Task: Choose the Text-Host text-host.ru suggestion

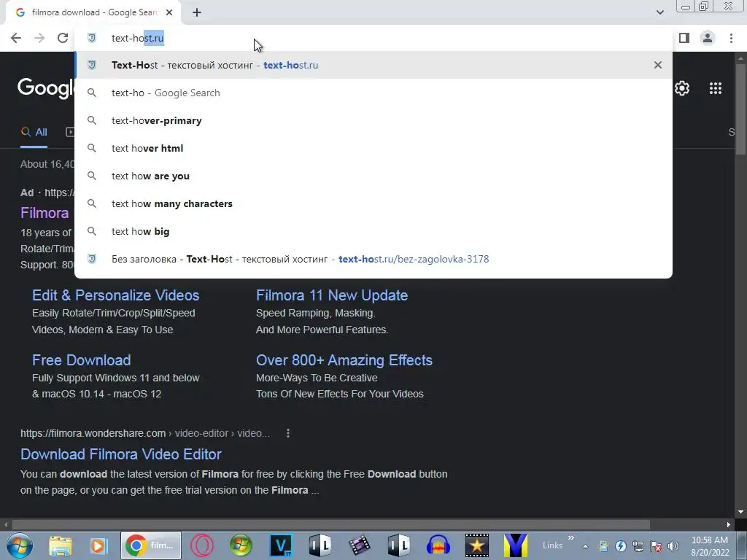Action: coord(373,65)
